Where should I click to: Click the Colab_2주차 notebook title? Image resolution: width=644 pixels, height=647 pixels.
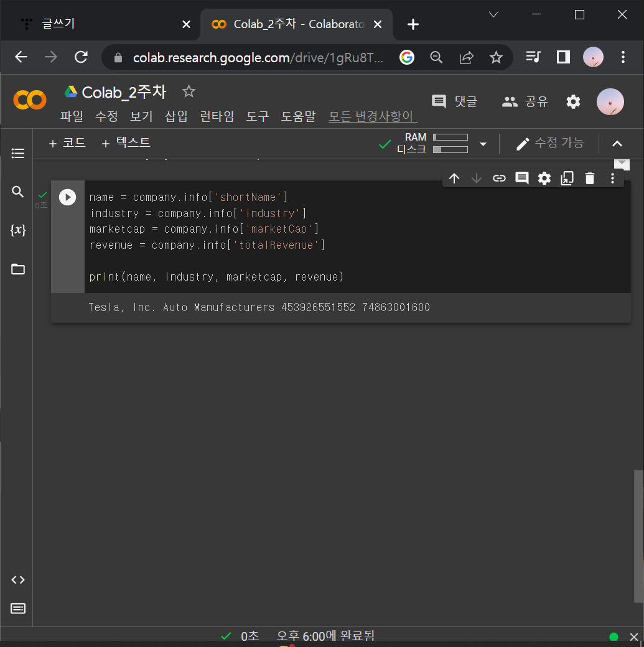coord(124,92)
